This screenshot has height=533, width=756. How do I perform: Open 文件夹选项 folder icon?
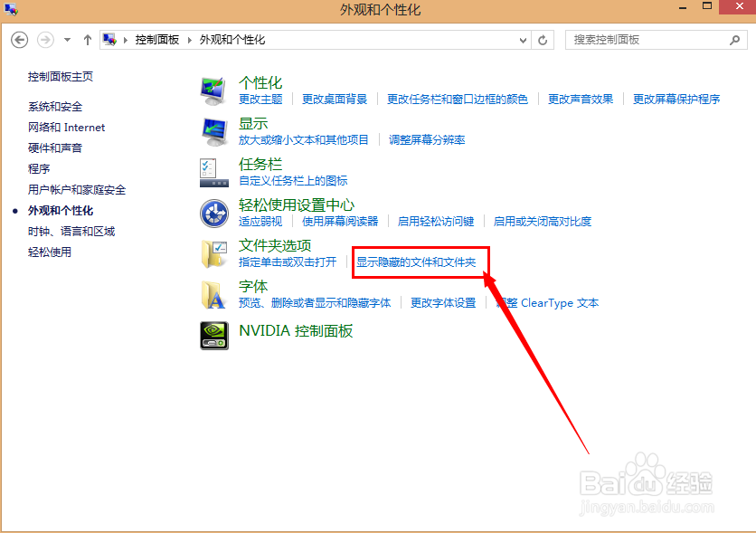[214, 253]
